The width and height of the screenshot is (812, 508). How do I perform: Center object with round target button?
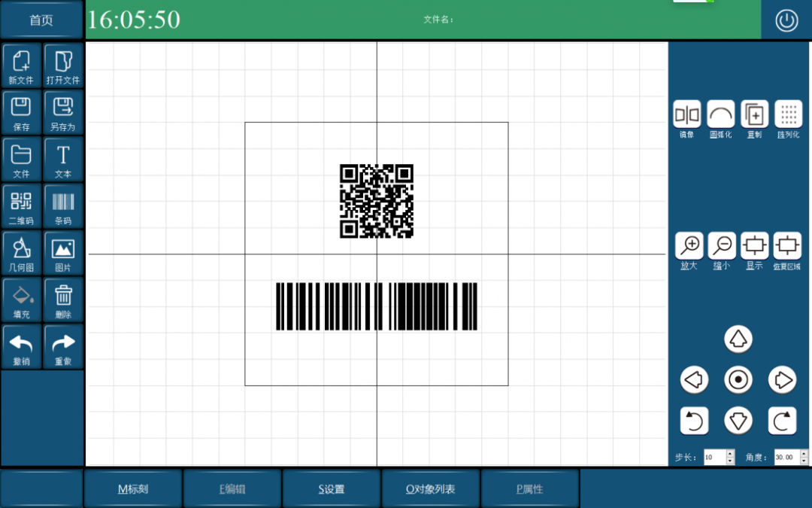(738, 380)
